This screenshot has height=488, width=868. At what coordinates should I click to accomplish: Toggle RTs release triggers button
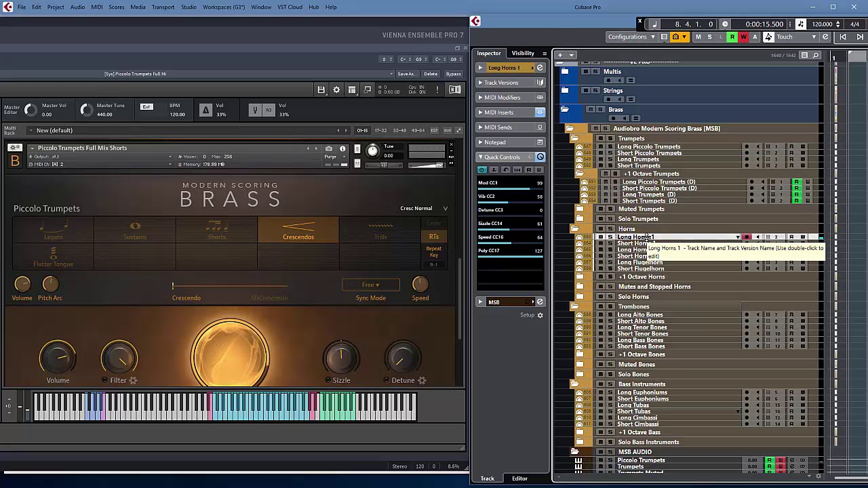[433, 237]
